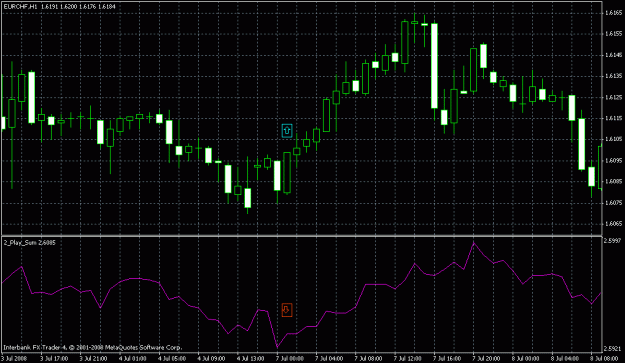
Task: Click the 3 Jul 21:00 time label
Action: [93, 358]
